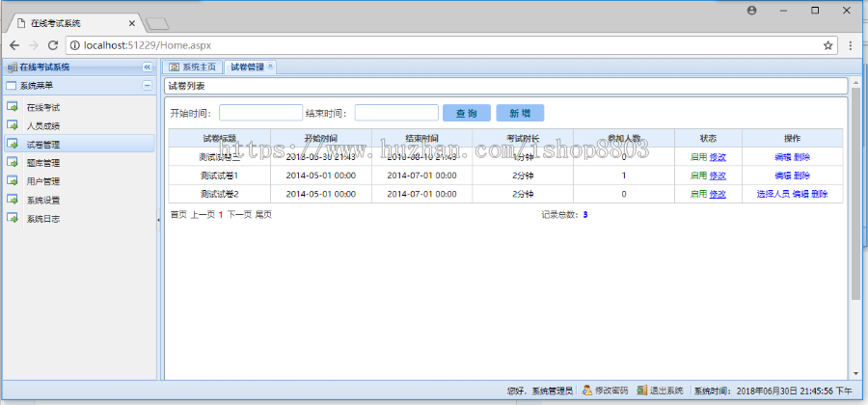Click 上一页 pagination link
868x405 pixels.
[203, 215]
